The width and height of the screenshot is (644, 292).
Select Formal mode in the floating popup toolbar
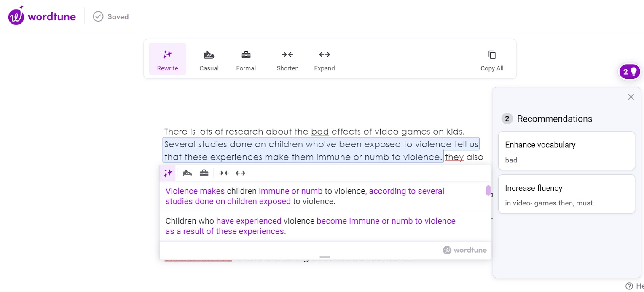point(204,173)
